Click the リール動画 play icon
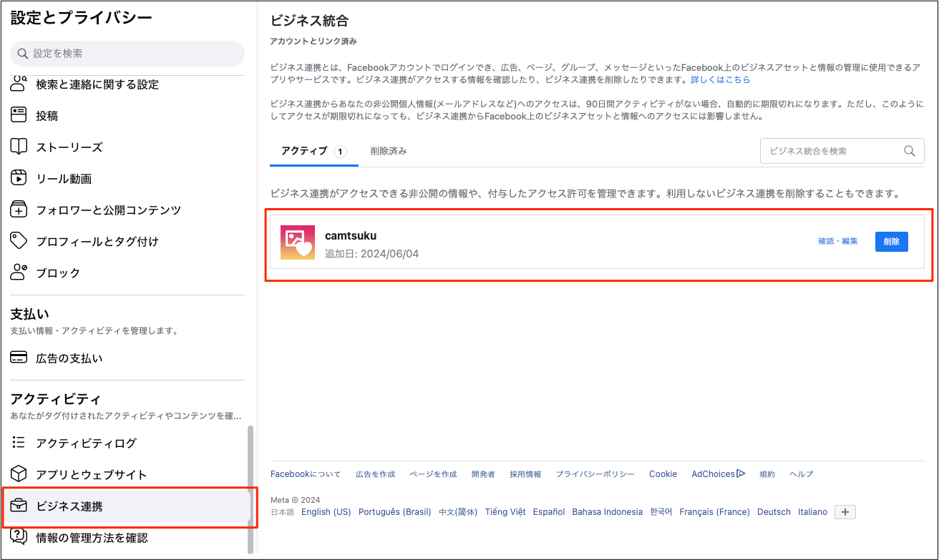 19,178
